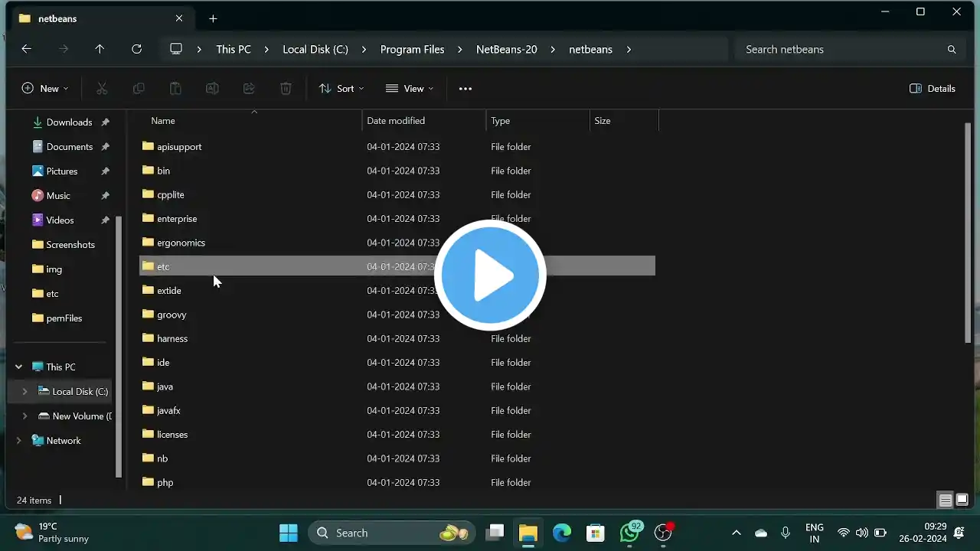Refresh the netbeans folder view
Viewport: 980px width, 551px height.
136,49
